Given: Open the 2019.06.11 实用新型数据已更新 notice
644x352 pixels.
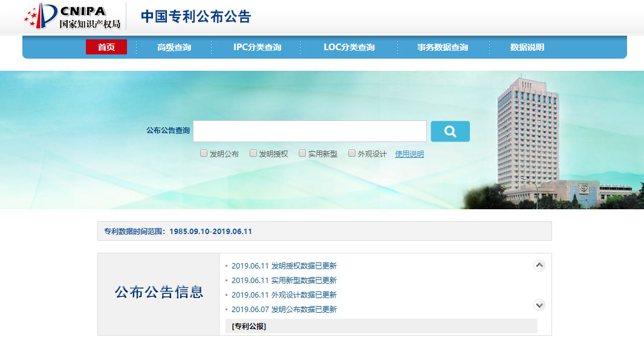Looking at the screenshot, I should (x=284, y=281).
